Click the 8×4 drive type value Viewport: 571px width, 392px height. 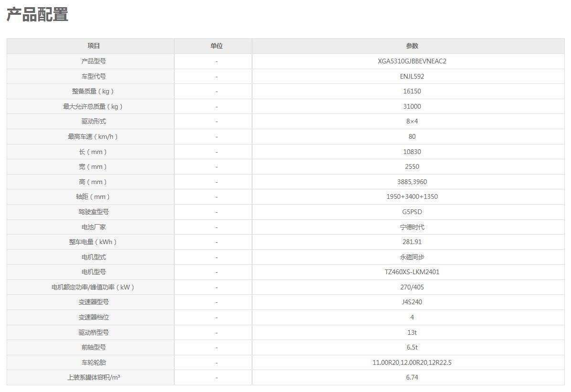412,121
